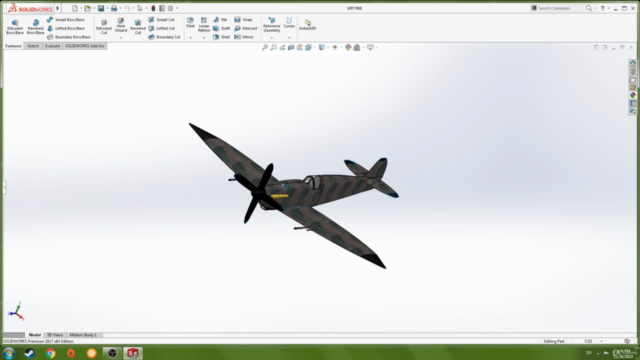
Task: Select Boundary Cut feature
Action: click(x=164, y=37)
